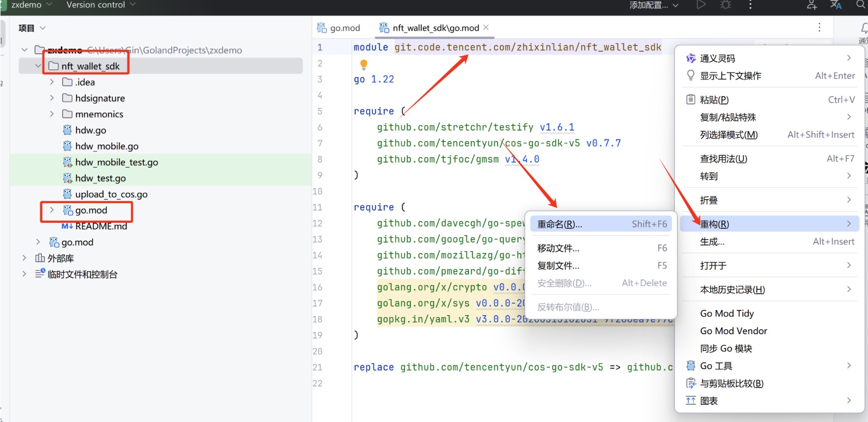Click the translate language icon
This screenshot has height=422, width=868.
coord(836,5)
